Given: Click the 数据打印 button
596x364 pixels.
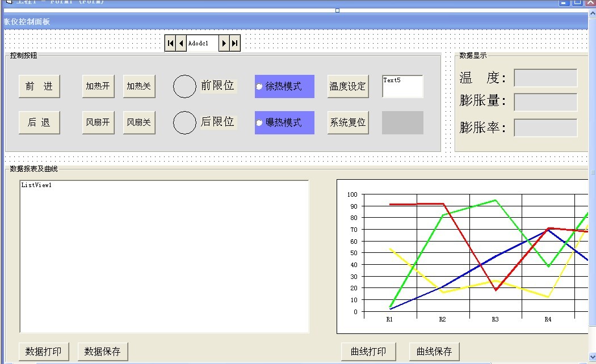Looking at the screenshot, I should pyautogui.click(x=44, y=352).
